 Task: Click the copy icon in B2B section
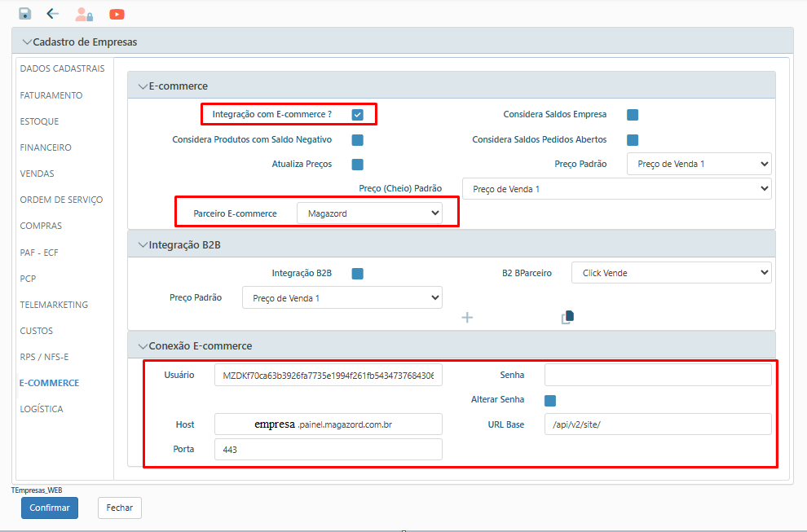click(x=567, y=317)
